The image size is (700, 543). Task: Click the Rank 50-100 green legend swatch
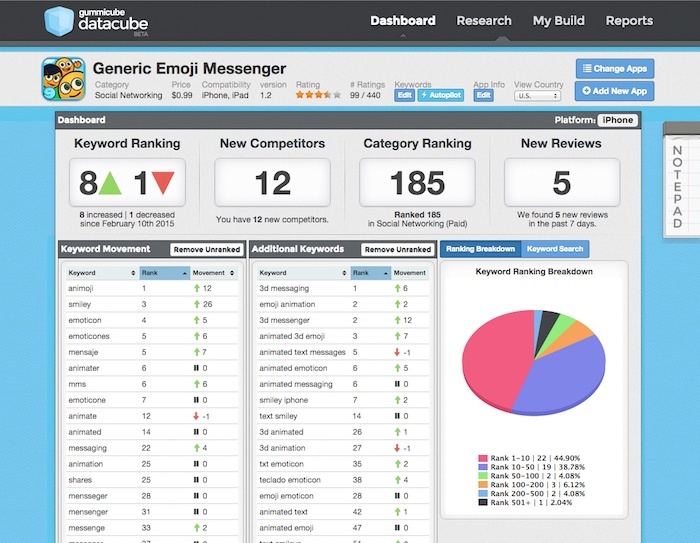[483, 476]
